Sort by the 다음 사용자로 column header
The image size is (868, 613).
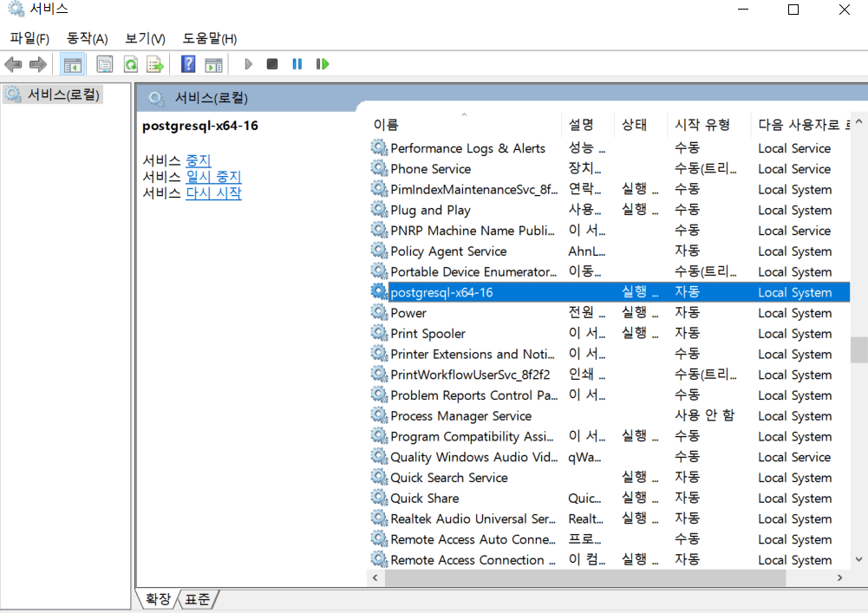pos(800,125)
